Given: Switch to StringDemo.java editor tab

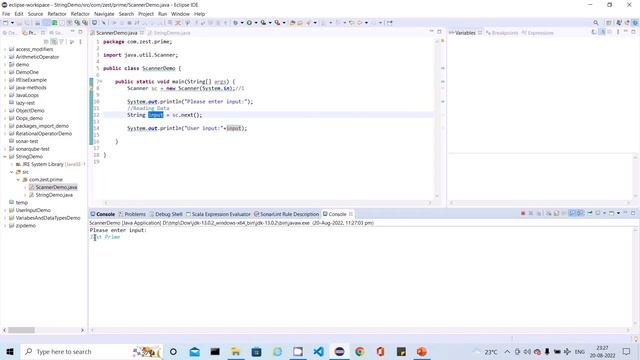Looking at the screenshot, I should click(x=171, y=33).
